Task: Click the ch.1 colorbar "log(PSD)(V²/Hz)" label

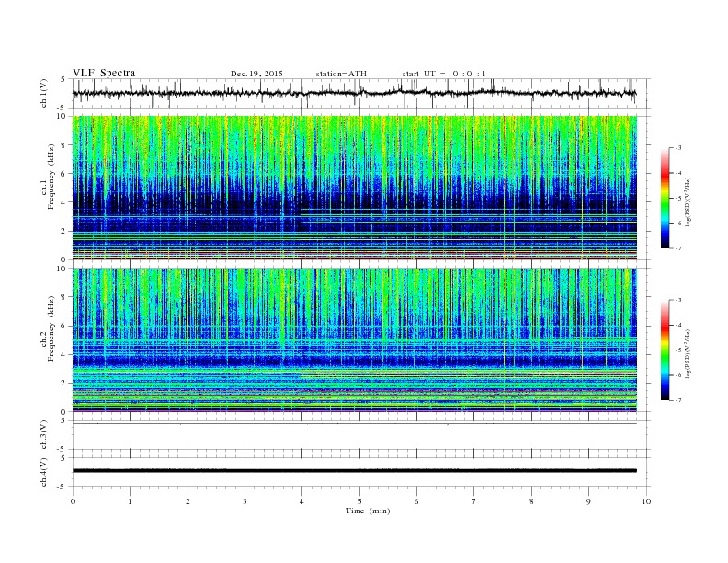Action: point(688,202)
